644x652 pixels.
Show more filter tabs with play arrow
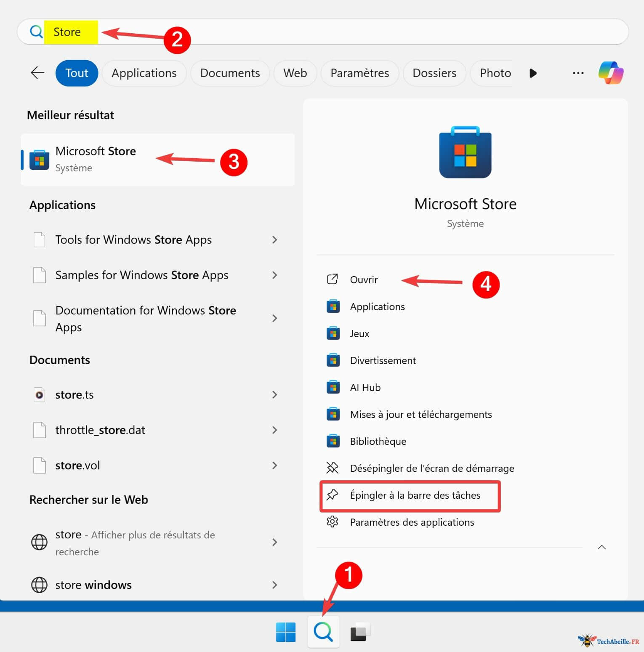click(x=533, y=73)
